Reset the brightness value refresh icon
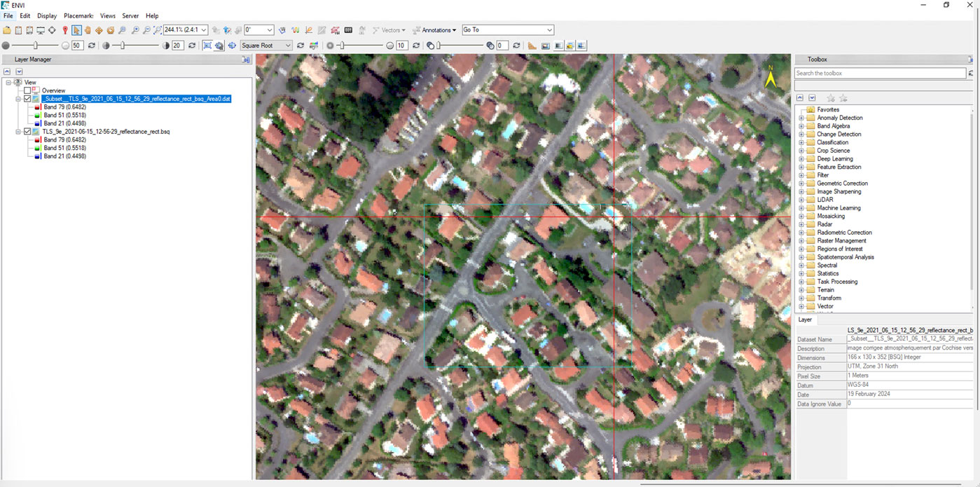The height and width of the screenshot is (487, 980). pyautogui.click(x=91, y=46)
